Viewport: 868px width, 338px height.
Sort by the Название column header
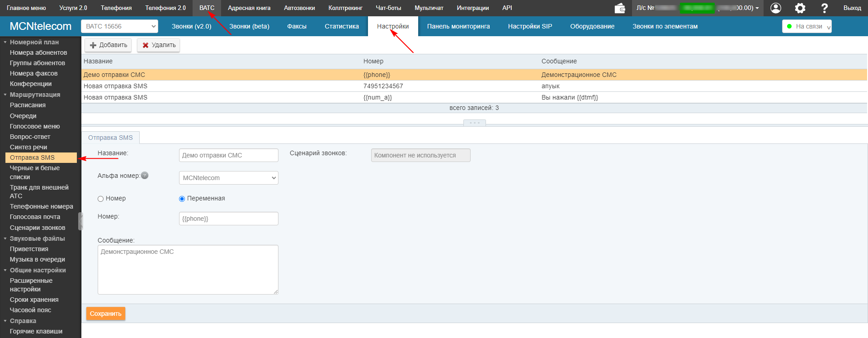coord(98,61)
